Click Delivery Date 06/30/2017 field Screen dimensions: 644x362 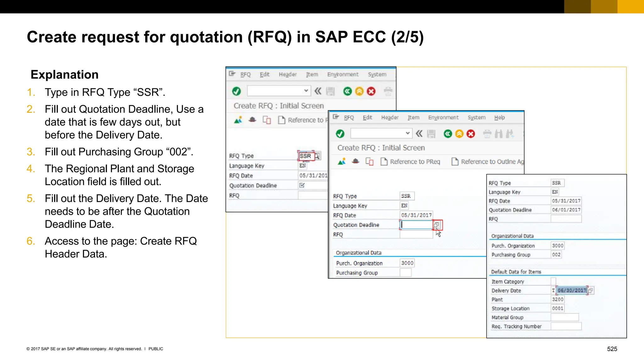(572, 290)
